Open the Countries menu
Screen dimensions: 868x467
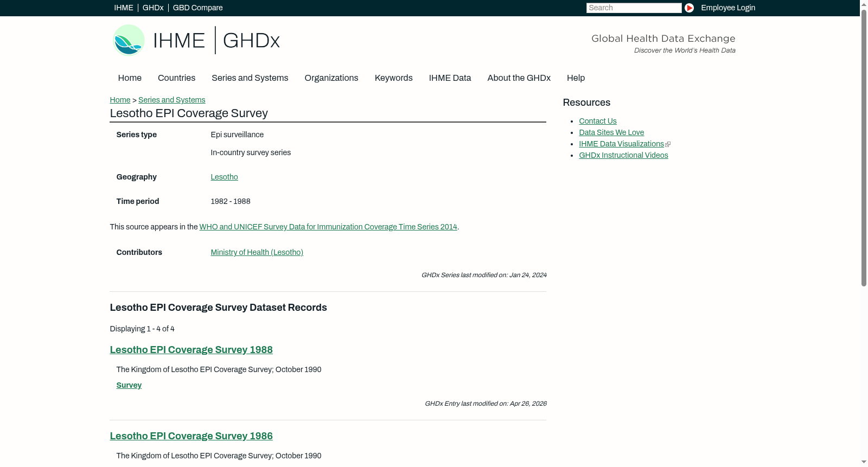point(176,78)
